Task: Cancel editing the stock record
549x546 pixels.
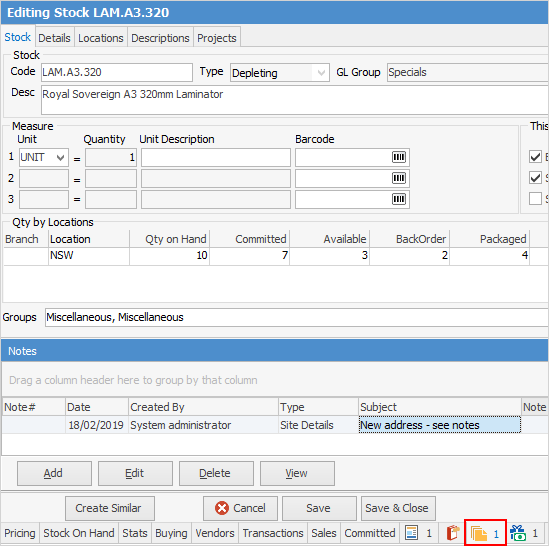Action: coord(240,508)
